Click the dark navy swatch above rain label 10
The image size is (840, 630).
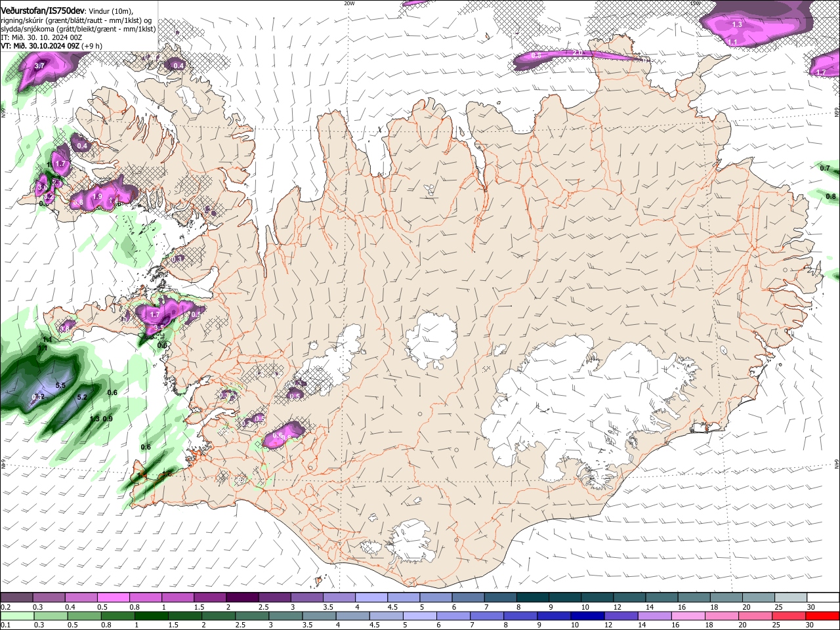587,616
